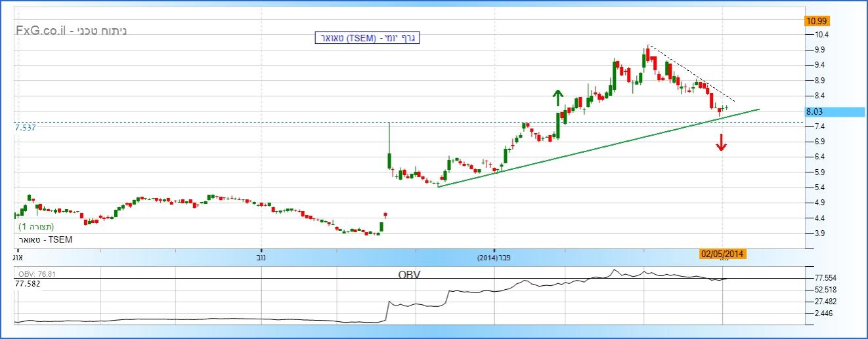Click the 7.537 support level label
This screenshot has width=868, height=339.
[x=25, y=128]
